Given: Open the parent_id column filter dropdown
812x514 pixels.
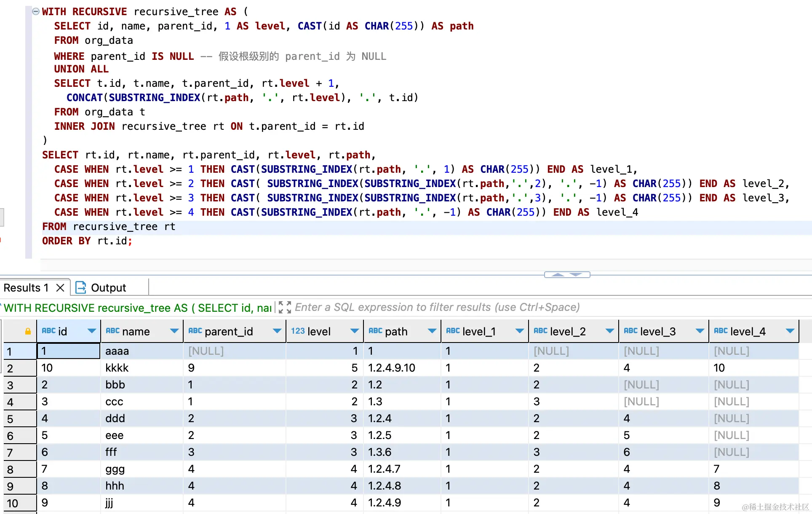Looking at the screenshot, I should tap(277, 331).
